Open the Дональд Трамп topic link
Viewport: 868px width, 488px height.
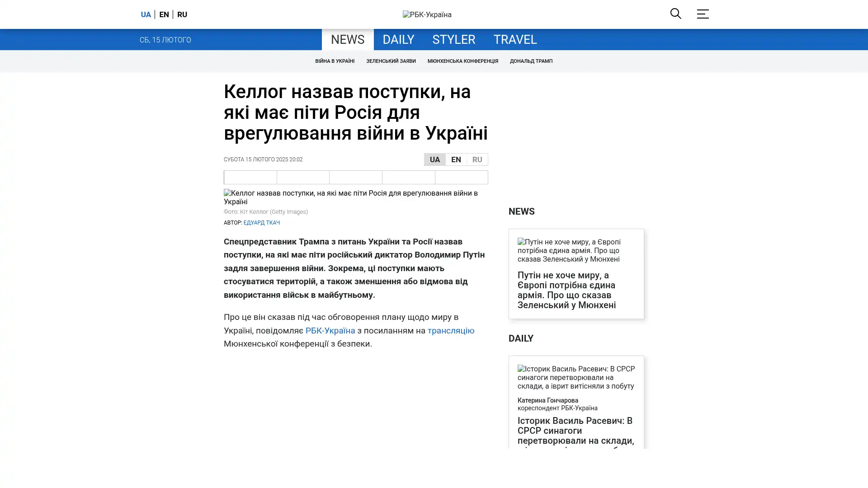[x=531, y=61]
